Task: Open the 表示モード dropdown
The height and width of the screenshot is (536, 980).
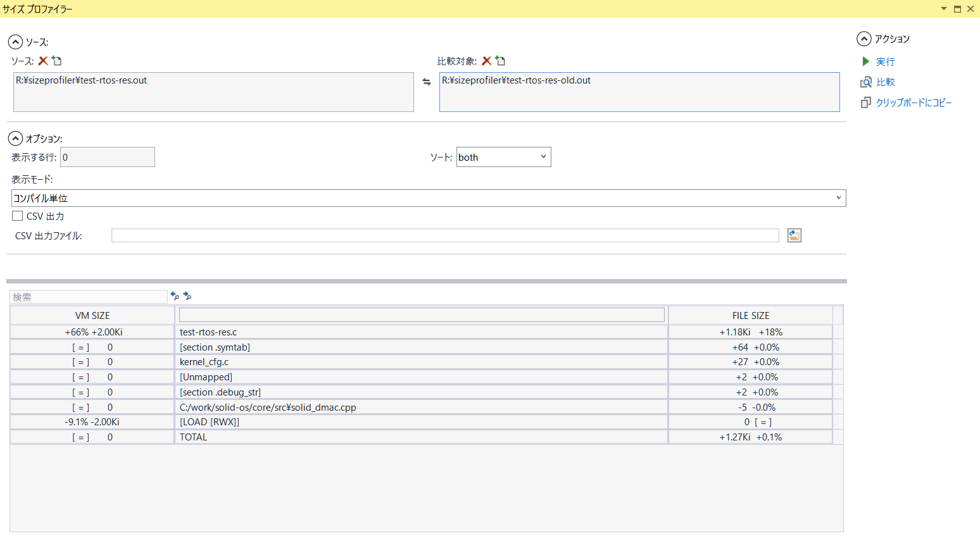Action: [428, 198]
